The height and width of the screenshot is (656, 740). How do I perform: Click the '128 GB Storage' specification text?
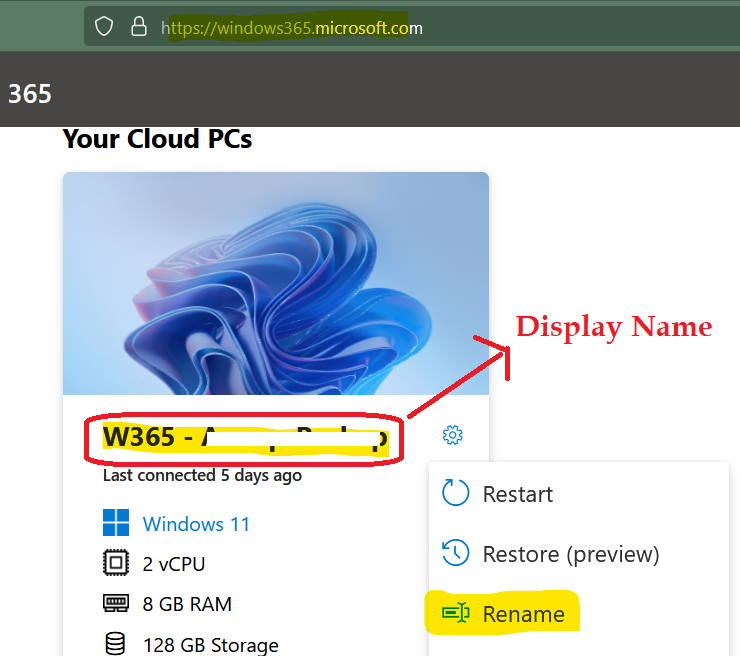(210, 645)
